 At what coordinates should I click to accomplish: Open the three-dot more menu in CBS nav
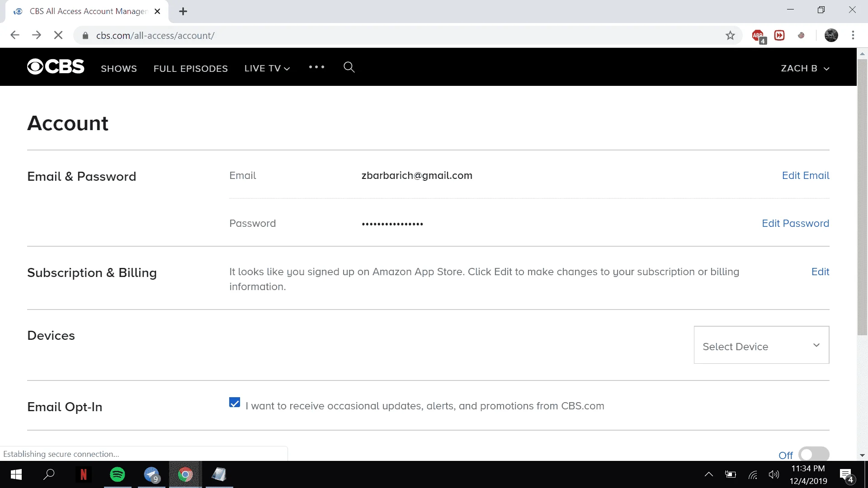(x=316, y=67)
